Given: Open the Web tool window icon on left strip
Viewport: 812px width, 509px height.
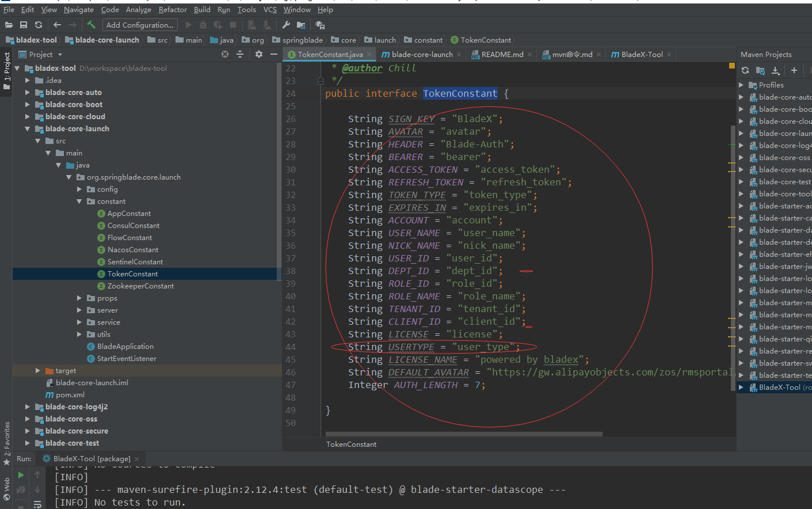Looking at the screenshot, I should [x=7, y=489].
